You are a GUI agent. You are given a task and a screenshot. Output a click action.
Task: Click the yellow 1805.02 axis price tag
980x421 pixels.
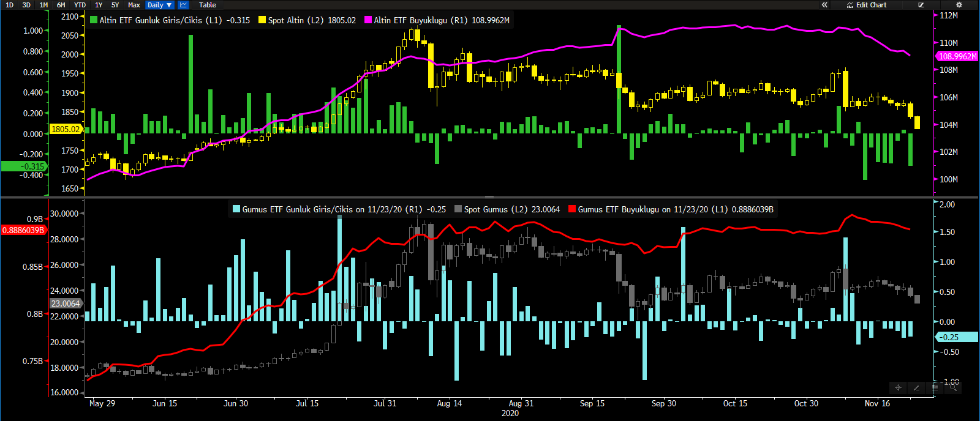[66, 129]
